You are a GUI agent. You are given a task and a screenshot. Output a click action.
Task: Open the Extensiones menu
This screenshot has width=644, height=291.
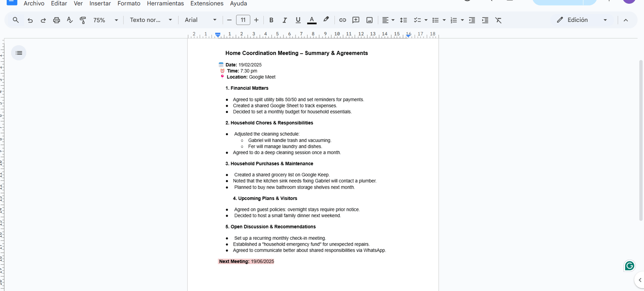207,3
